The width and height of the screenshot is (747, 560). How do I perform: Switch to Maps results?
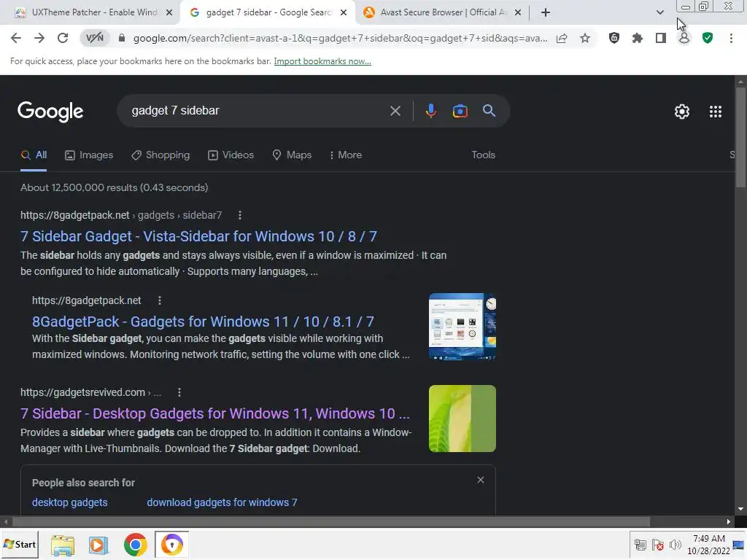[x=292, y=155]
